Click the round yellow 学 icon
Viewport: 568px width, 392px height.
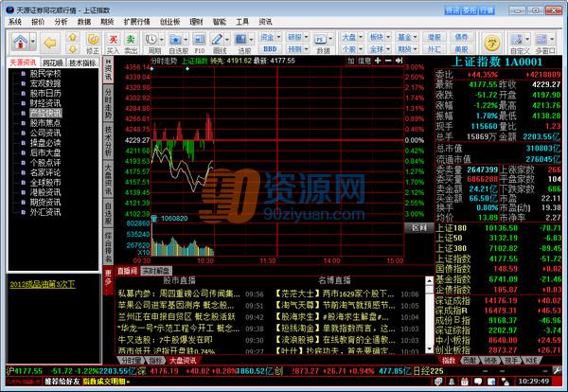pos(491,44)
